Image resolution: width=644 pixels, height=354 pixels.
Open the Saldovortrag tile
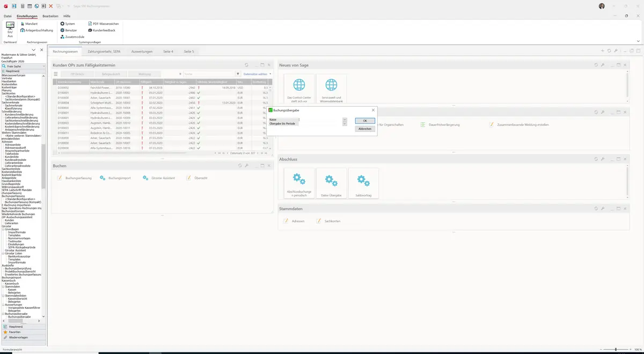363,183
